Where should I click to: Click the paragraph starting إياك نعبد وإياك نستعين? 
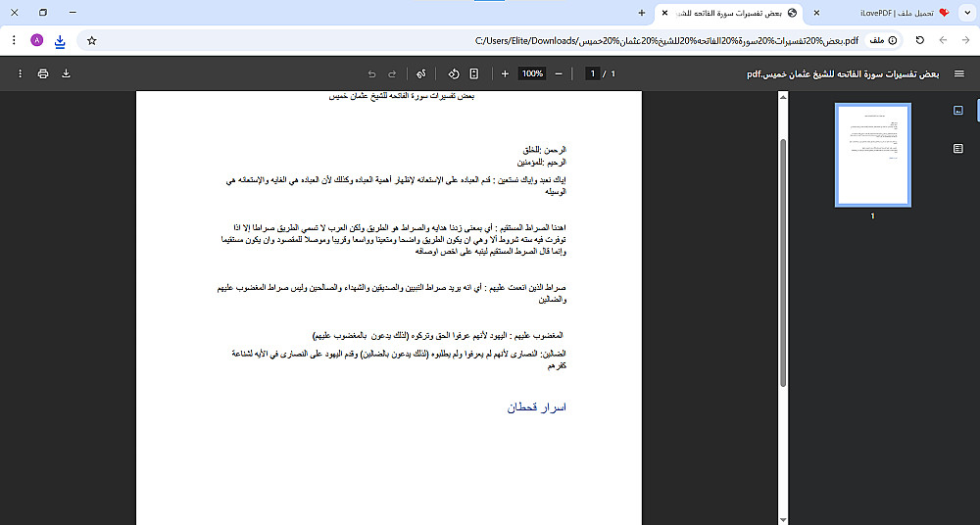click(x=396, y=186)
